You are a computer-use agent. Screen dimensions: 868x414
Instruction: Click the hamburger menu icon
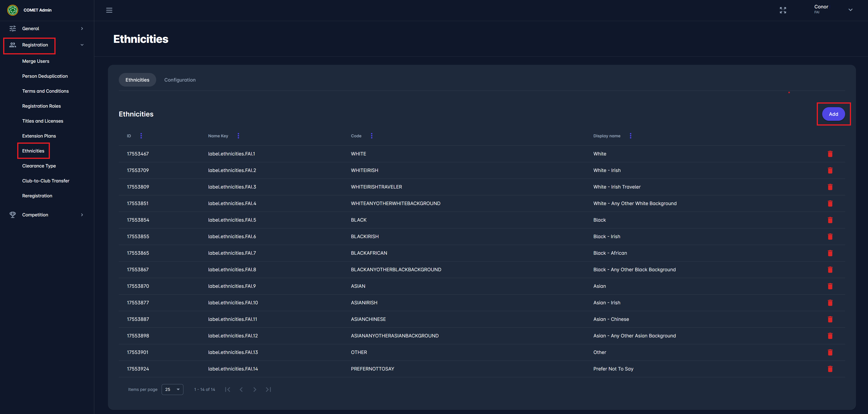coord(109,10)
